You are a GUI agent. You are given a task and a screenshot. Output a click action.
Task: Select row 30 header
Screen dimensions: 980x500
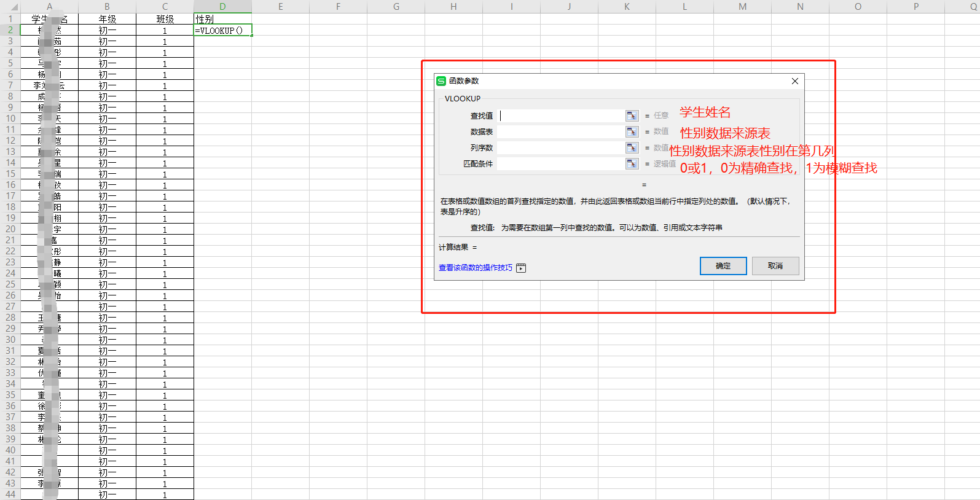10,340
